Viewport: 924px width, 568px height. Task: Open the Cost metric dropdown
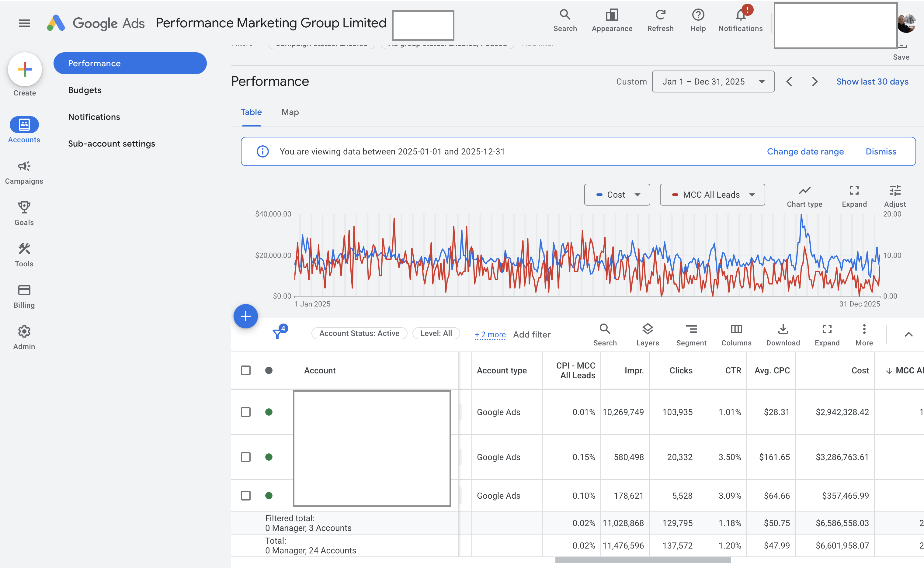pyautogui.click(x=617, y=195)
